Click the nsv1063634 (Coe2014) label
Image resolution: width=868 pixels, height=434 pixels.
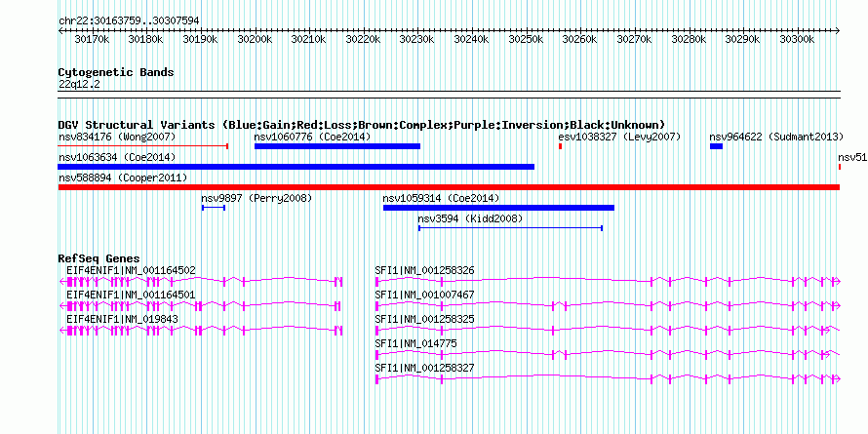[x=117, y=157]
